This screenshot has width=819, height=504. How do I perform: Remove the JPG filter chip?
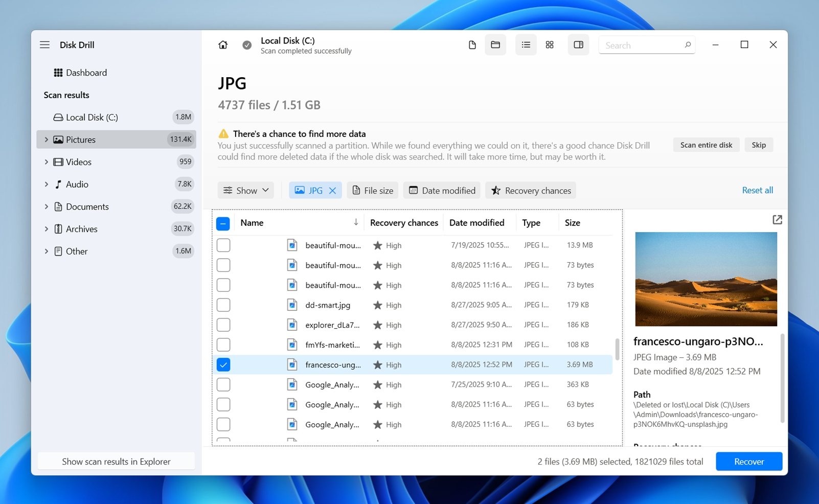(333, 190)
